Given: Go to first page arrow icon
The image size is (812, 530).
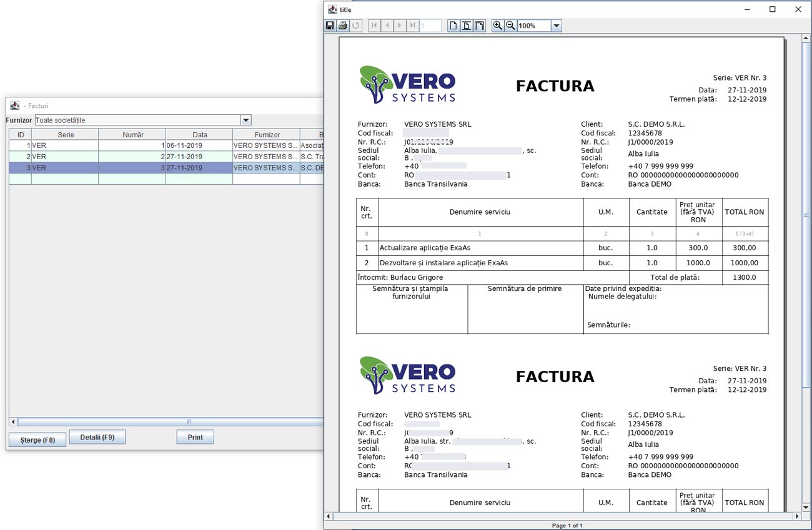Looking at the screenshot, I should click(x=374, y=26).
